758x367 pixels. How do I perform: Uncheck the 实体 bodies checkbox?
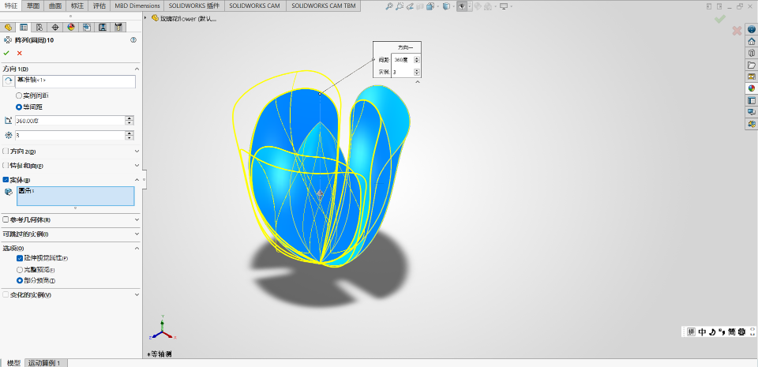[6, 180]
